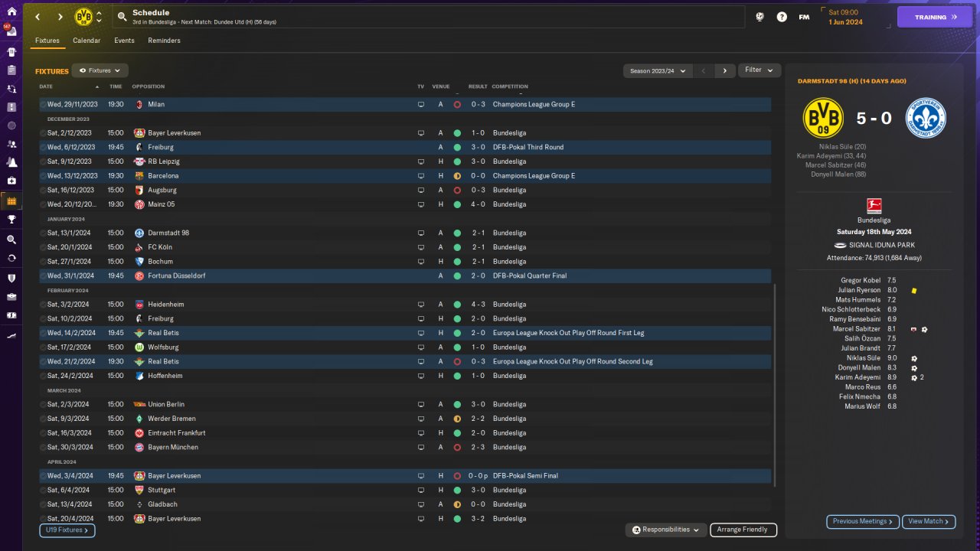This screenshot has height=551, width=980.
Task: Open the exclamation report icon in sidebar
Action: click(x=11, y=107)
